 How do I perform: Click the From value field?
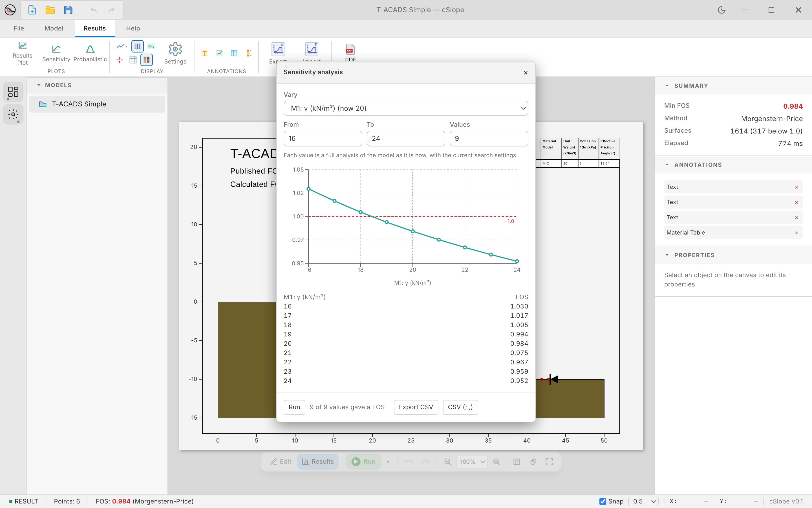pos(323,138)
